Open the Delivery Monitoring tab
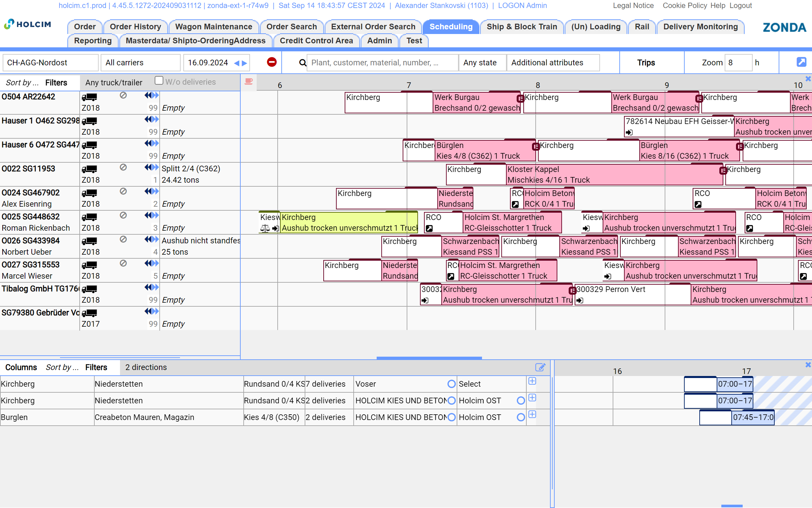The width and height of the screenshot is (812, 508). point(700,27)
